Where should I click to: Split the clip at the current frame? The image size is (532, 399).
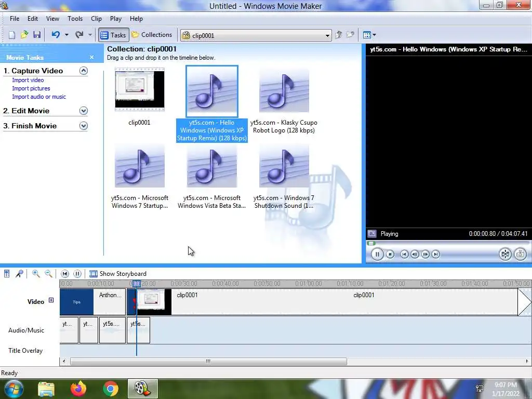click(x=505, y=254)
